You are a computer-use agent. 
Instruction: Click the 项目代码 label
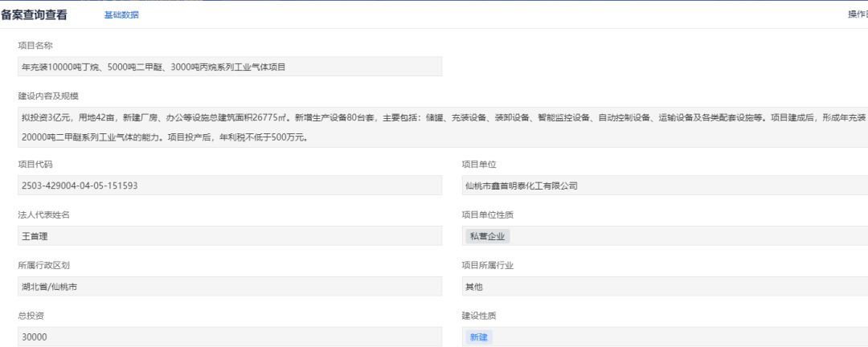coord(35,164)
